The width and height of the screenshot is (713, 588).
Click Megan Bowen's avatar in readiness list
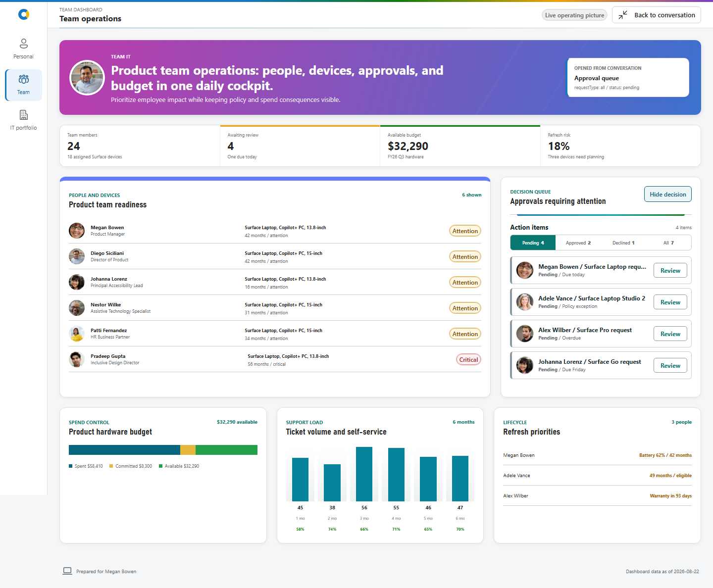click(77, 231)
